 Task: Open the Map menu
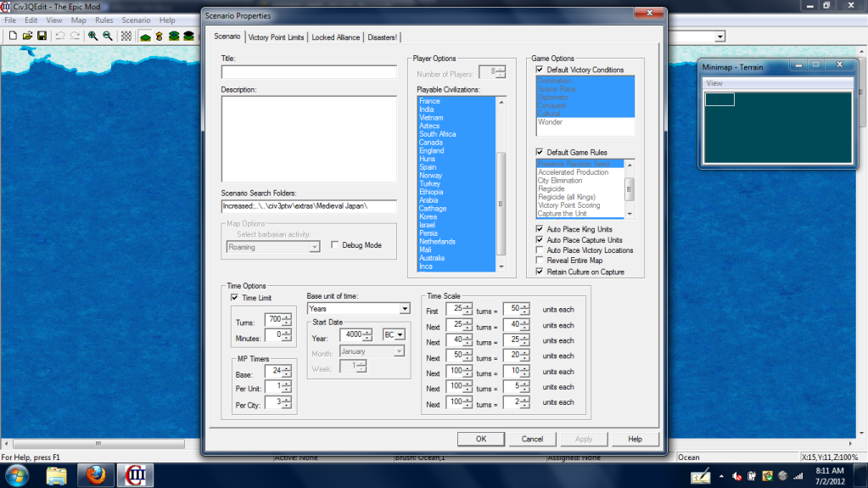coord(78,20)
